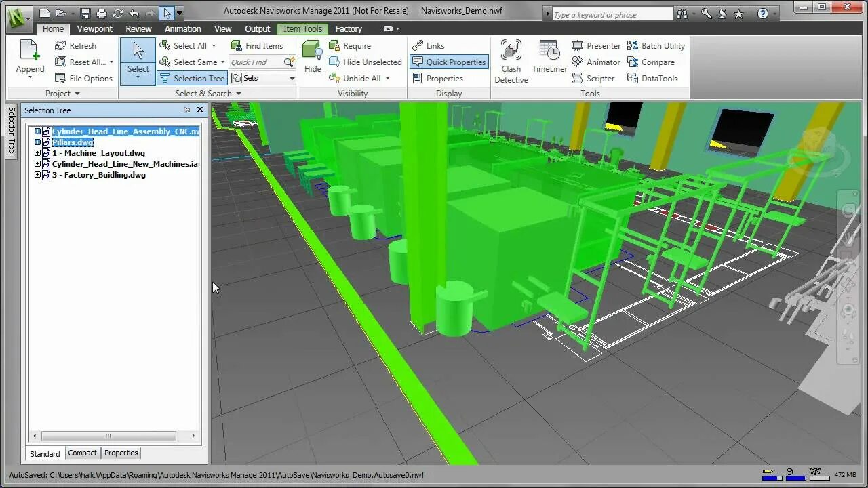Open the Item Tools ribbon tab

tap(302, 28)
